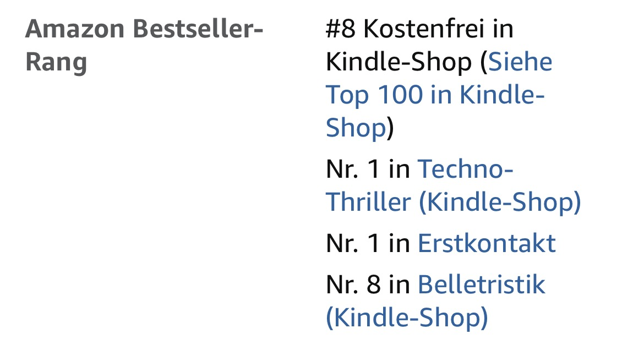This screenshot has height=339, width=644.
Task: Select the word 'Rang' in the heading
Action: point(56,62)
